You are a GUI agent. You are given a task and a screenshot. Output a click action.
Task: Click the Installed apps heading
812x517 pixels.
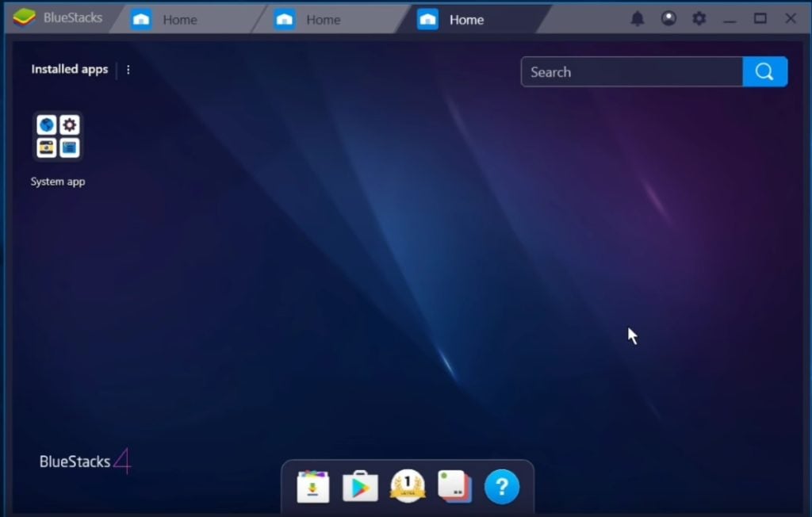(69, 69)
